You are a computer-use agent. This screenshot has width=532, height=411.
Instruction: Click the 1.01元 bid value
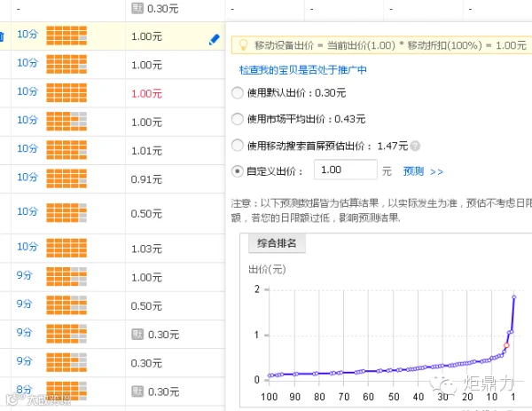(146, 151)
